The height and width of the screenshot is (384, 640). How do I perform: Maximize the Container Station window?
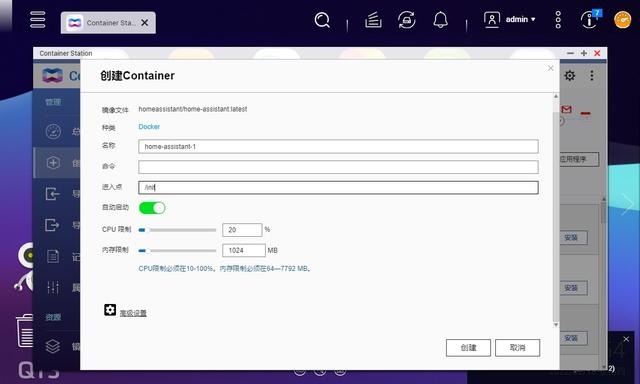click(x=584, y=53)
